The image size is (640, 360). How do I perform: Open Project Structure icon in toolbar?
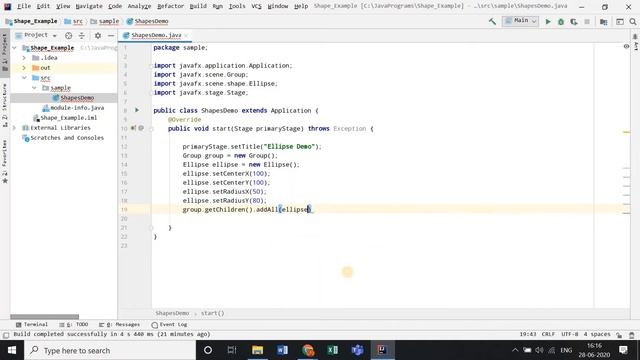click(604, 22)
